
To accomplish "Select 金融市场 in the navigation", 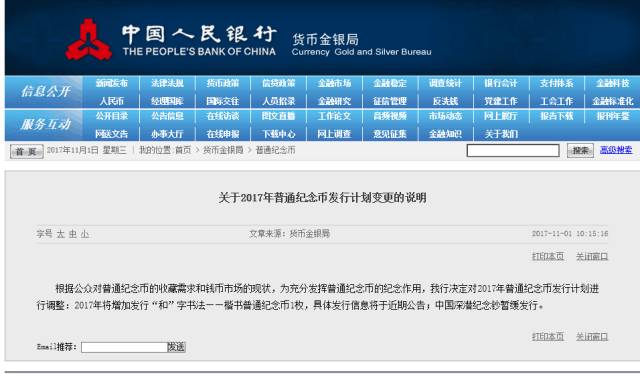I will 334,83.
